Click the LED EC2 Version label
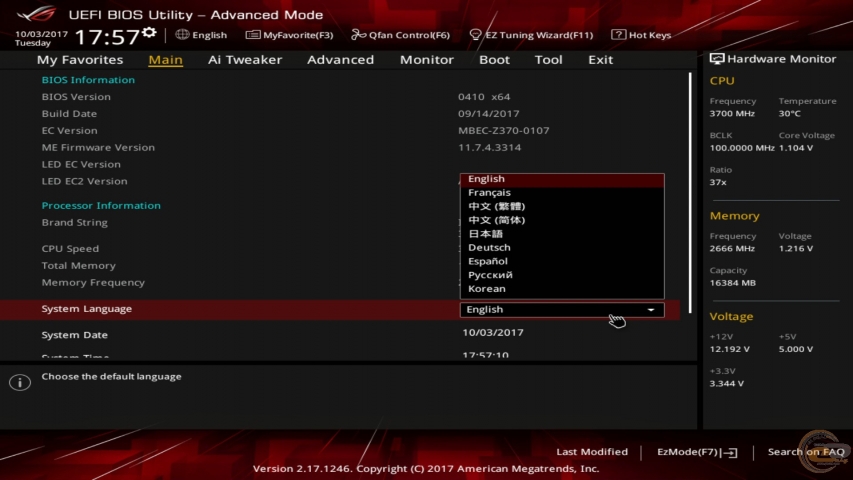The image size is (853, 480). pyautogui.click(x=84, y=181)
